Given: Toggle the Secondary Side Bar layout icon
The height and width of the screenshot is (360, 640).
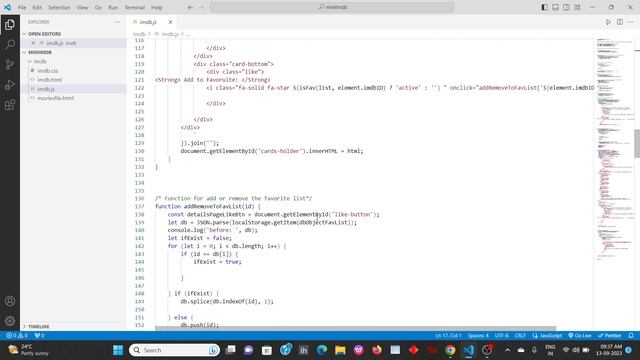Looking at the screenshot, I should tap(567, 7).
